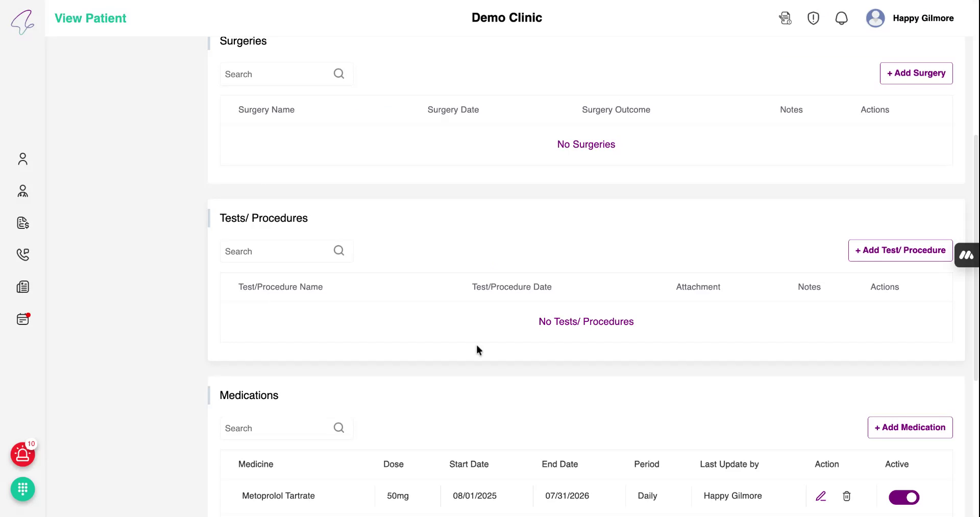Image resolution: width=980 pixels, height=517 pixels.
Task: Open the patient profile sidebar icon
Action: 22,159
